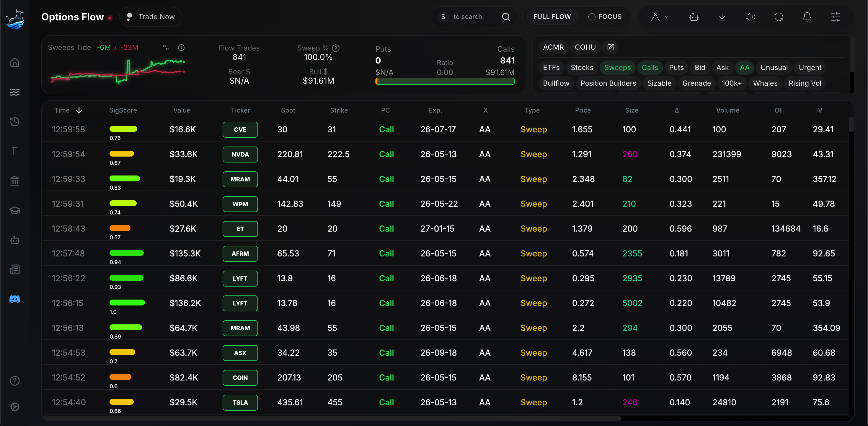
Task: Edit the ticker watchlist with pencil icon
Action: [x=611, y=47]
